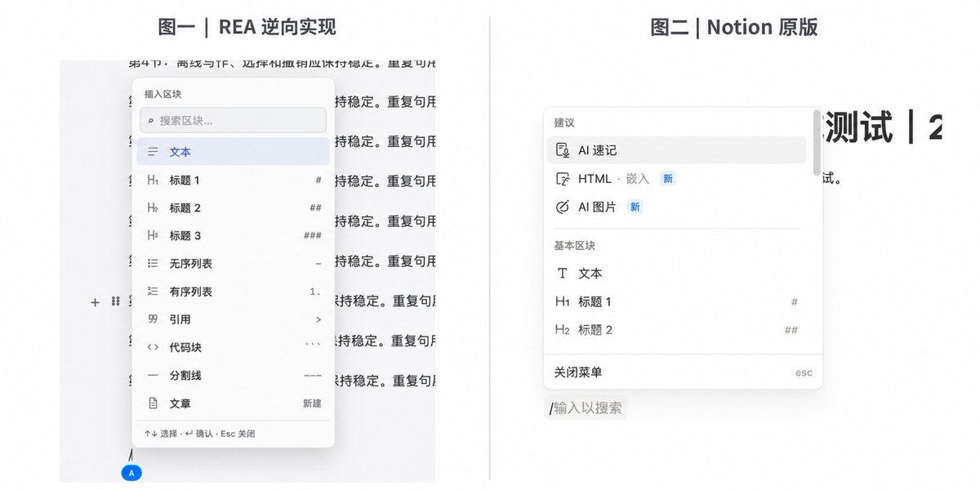Viewport: 980px width, 490px height.
Task: Click the blue A avatar badge
Action: [131, 472]
